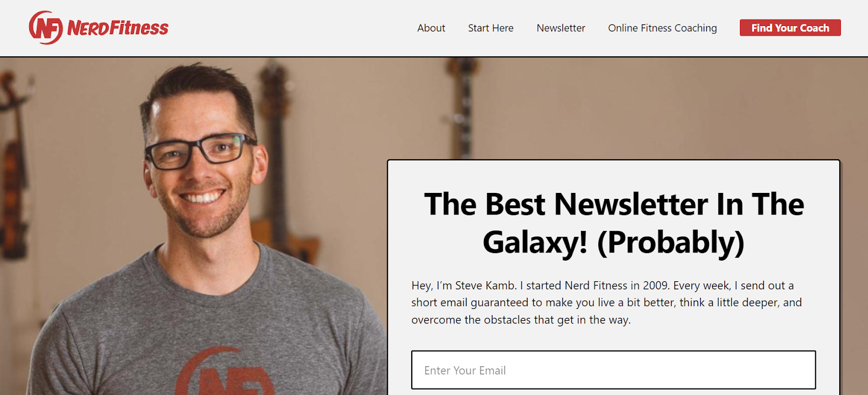Focus the Enter Your Email field
Viewport: 868px width, 395px height.
click(x=614, y=370)
